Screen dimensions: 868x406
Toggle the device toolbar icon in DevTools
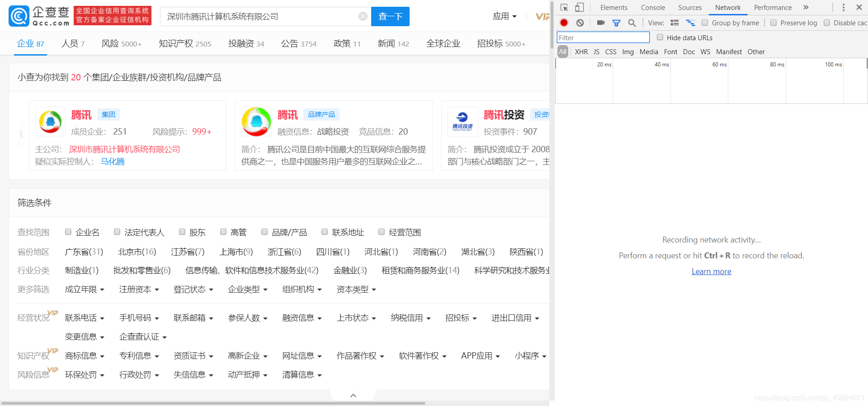click(580, 7)
